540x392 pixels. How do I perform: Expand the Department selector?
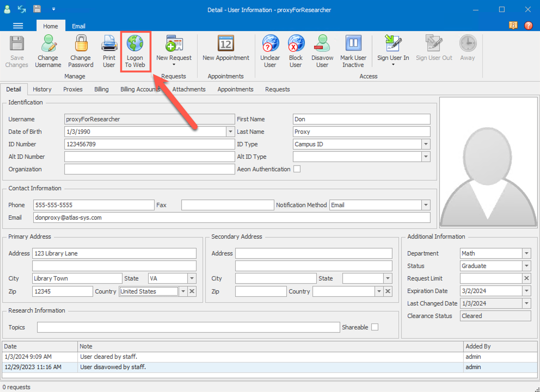point(527,253)
